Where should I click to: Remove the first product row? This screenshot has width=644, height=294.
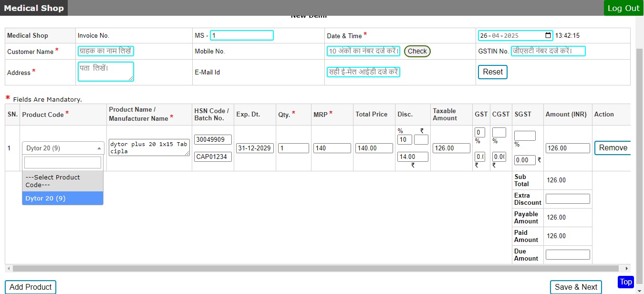click(613, 148)
